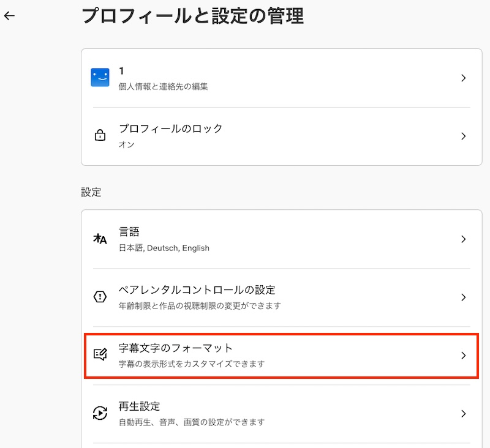This screenshot has width=490, height=448.
Task: Open chevron beside 字幕文字のフォーマット
Action: click(464, 355)
